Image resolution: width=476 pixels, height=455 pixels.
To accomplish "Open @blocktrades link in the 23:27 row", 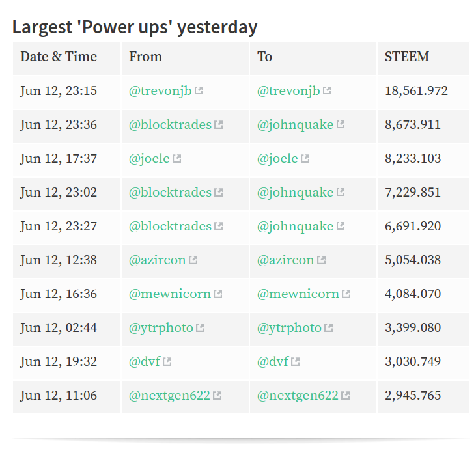I will pos(170,226).
